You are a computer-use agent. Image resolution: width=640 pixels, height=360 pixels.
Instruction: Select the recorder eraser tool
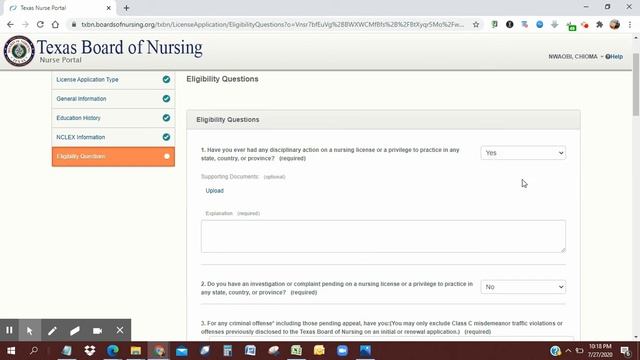[x=75, y=330]
